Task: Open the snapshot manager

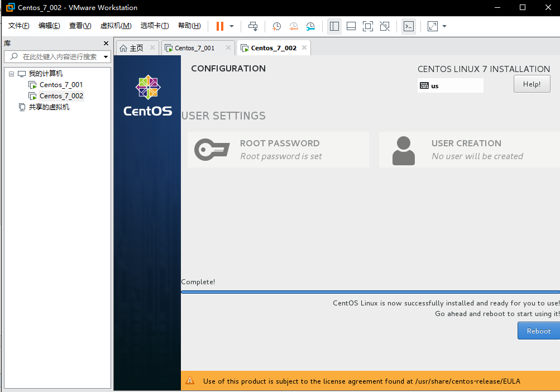Action: click(x=311, y=26)
